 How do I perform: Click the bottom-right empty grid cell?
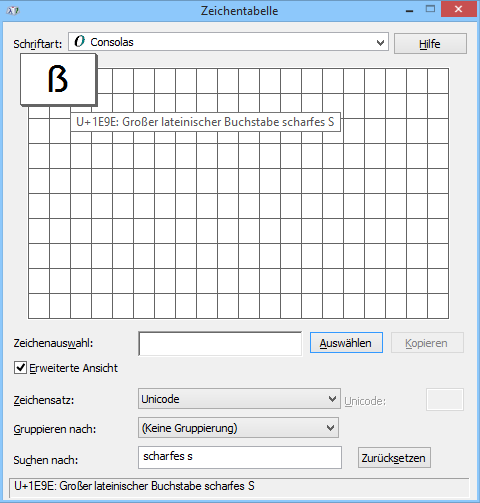coord(438,306)
